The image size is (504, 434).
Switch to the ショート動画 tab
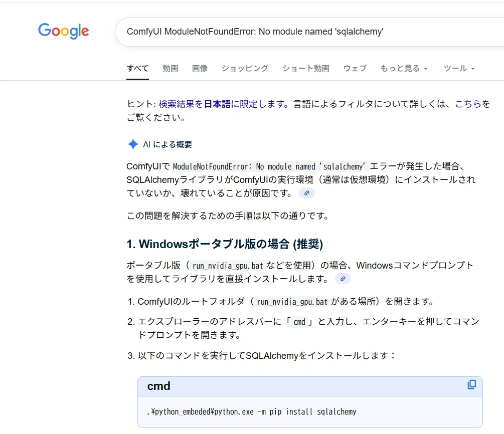click(x=306, y=68)
